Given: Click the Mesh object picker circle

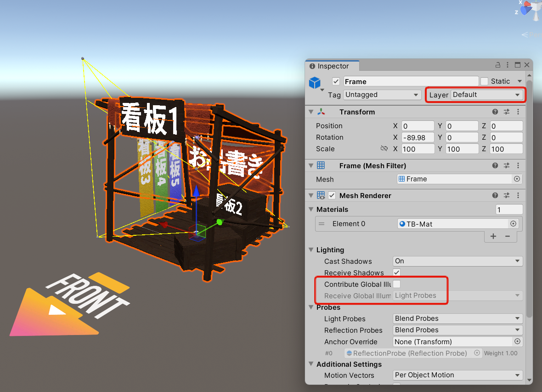Looking at the screenshot, I should [517, 179].
